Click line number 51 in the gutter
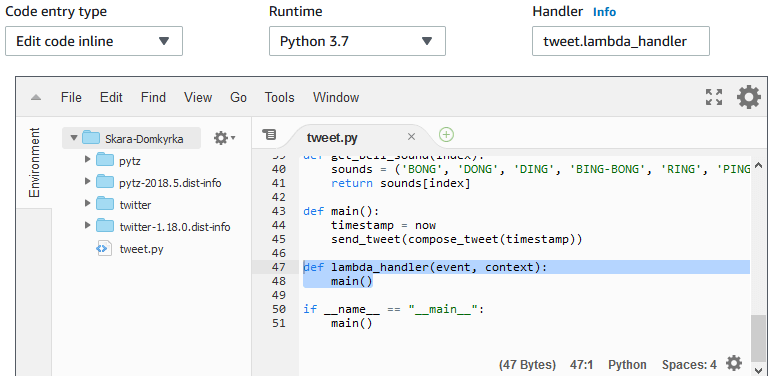 pyautogui.click(x=279, y=323)
